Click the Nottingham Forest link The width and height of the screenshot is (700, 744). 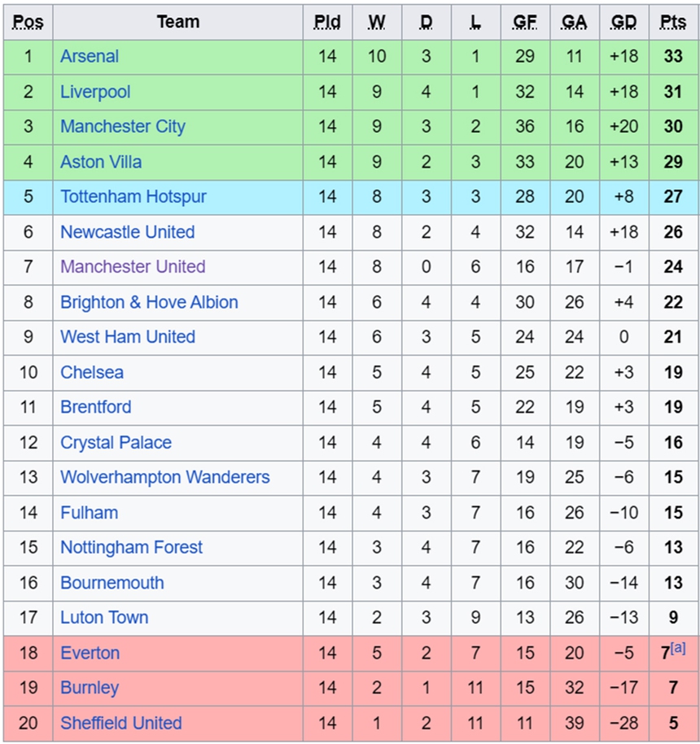coord(132,547)
